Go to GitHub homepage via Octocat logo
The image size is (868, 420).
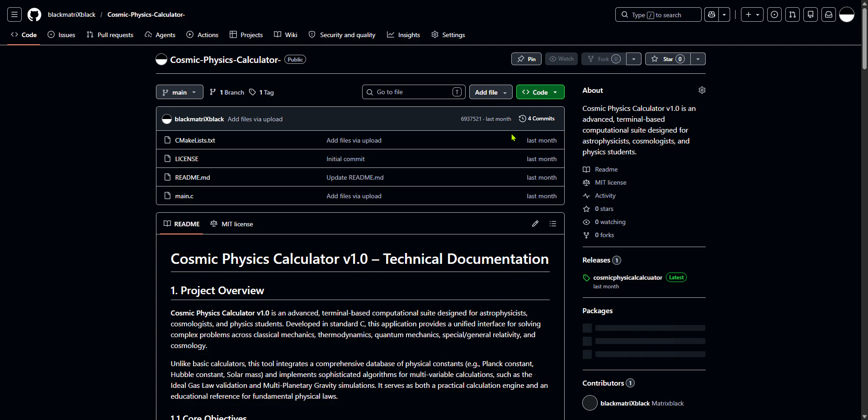(34, 14)
